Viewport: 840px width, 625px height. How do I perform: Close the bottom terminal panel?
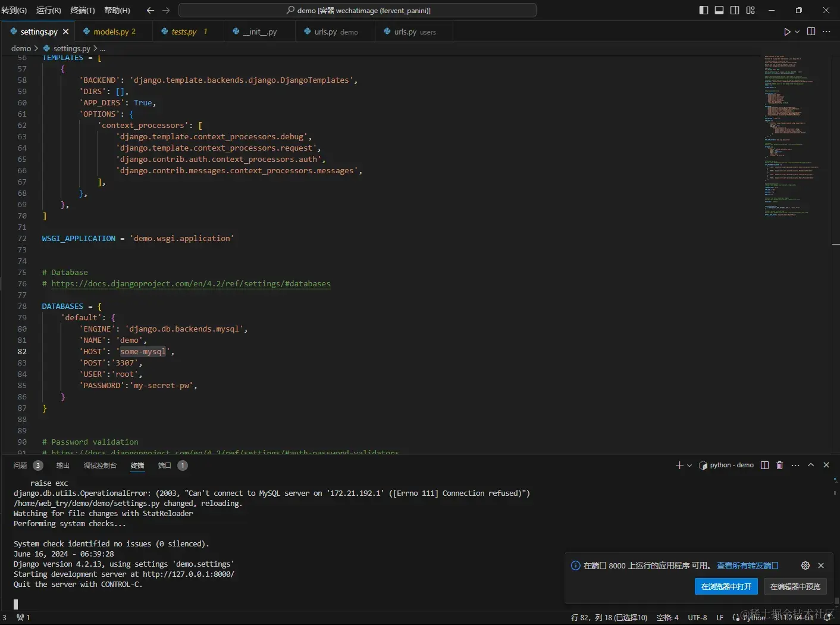pos(826,465)
